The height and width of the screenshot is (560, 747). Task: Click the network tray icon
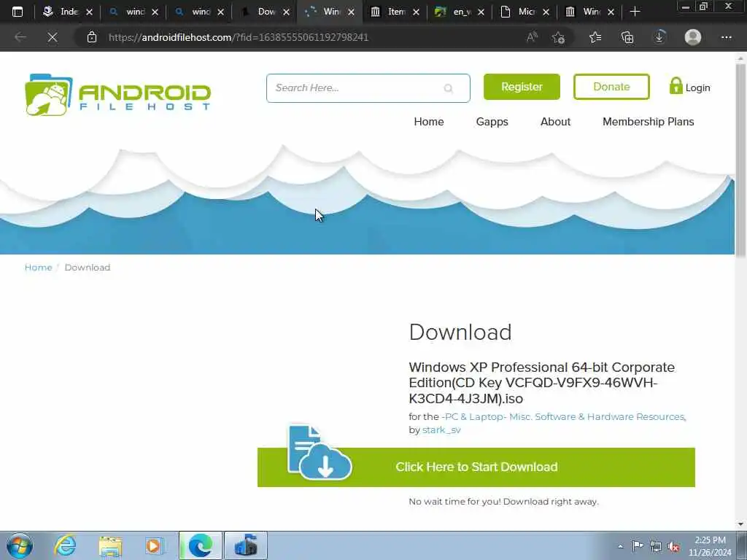tap(656, 546)
